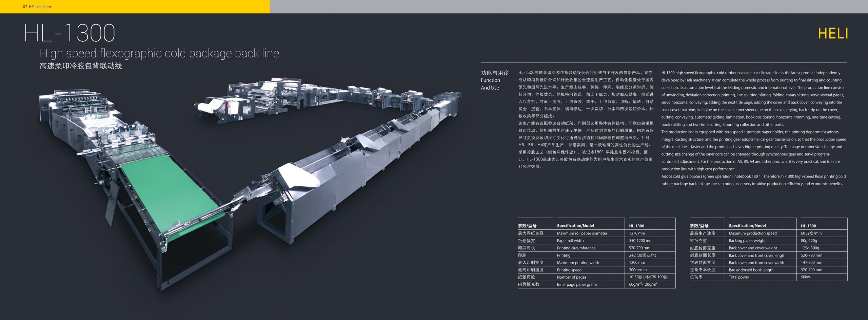868x320 pixels.
Task: Select the 'Paper roll width' cell
Action: tap(570, 241)
